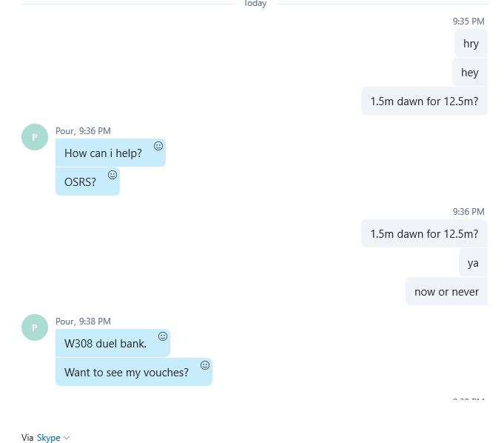Select first "1.5m dawn for 12.5m?" message
This screenshot has height=443, width=504.
pyautogui.click(x=424, y=101)
